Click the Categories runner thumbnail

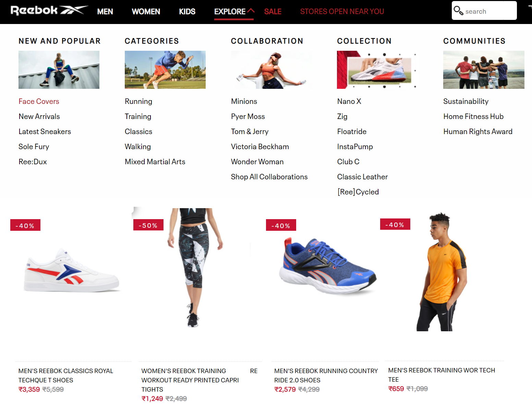coord(165,70)
